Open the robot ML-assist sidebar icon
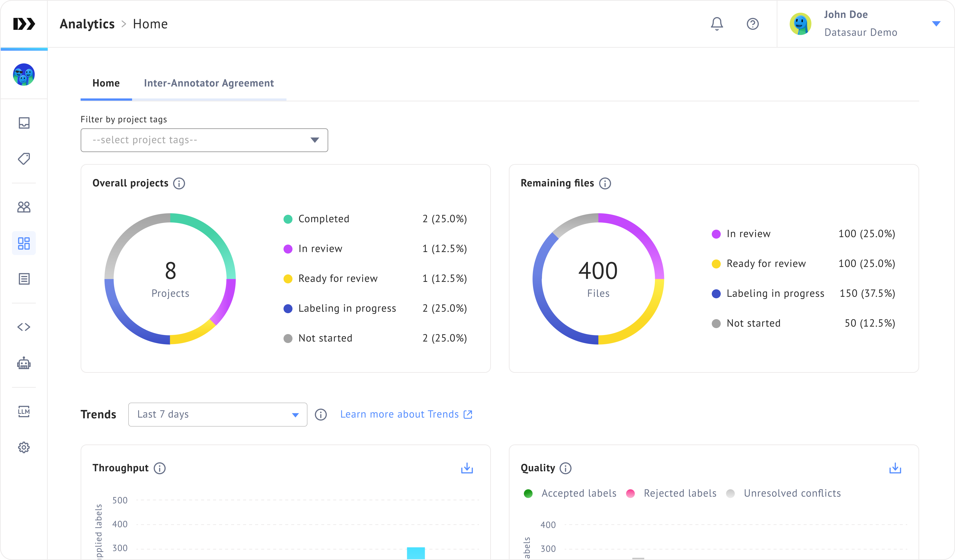The width and height of the screenshot is (955, 560). pos(24,363)
